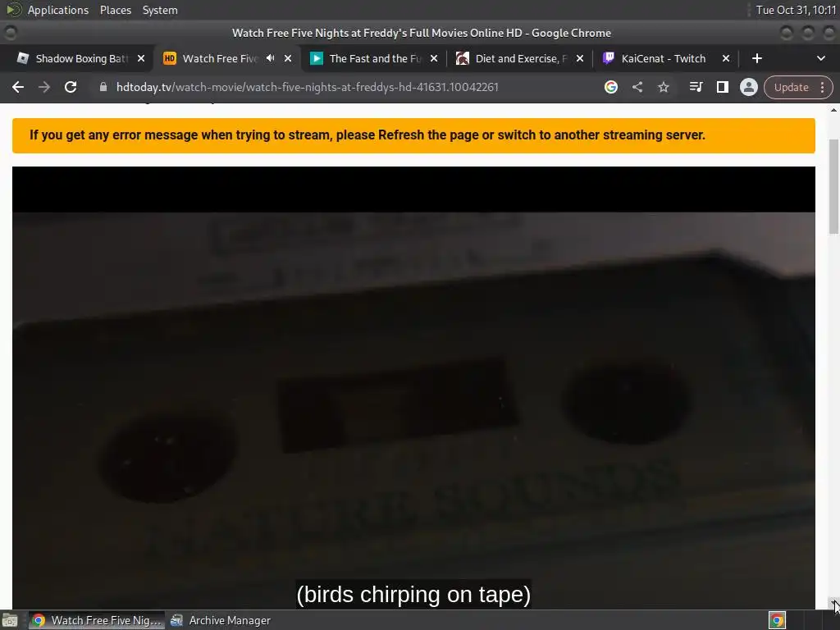Click the forward navigation arrow
The image size is (840, 630).
pyautogui.click(x=44, y=87)
